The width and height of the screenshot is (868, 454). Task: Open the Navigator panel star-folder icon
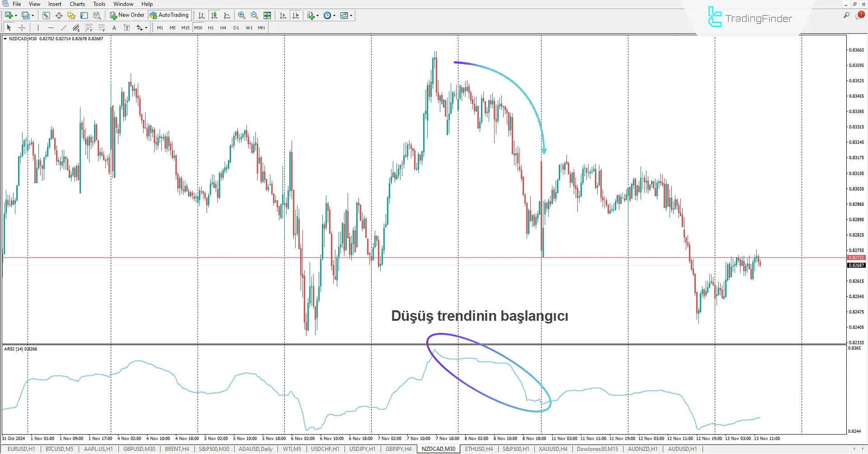(x=71, y=15)
